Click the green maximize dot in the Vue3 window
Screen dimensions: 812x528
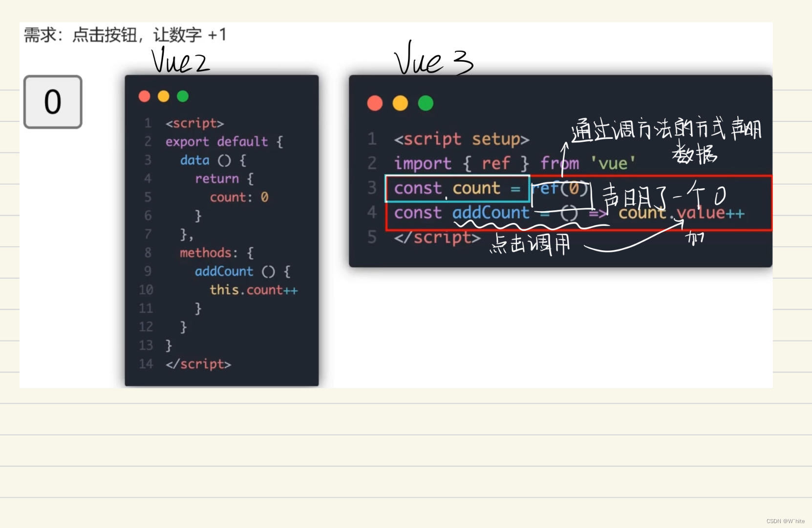coord(425,103)
